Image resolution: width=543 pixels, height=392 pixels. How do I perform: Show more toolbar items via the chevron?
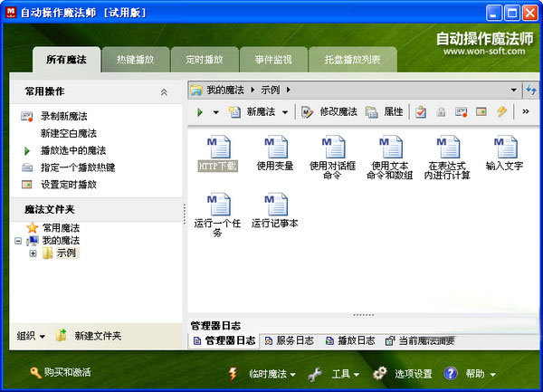pyautogui.click(x=526, y=111)
